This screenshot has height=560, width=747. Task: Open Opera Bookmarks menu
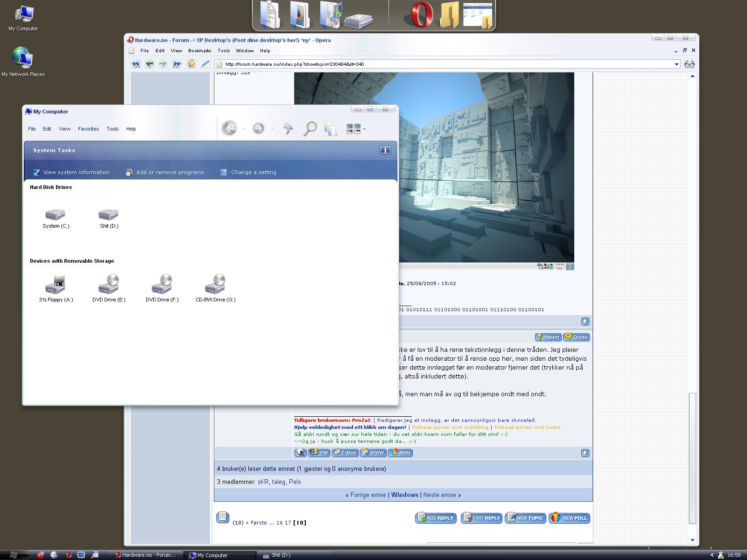coord(199,51)
